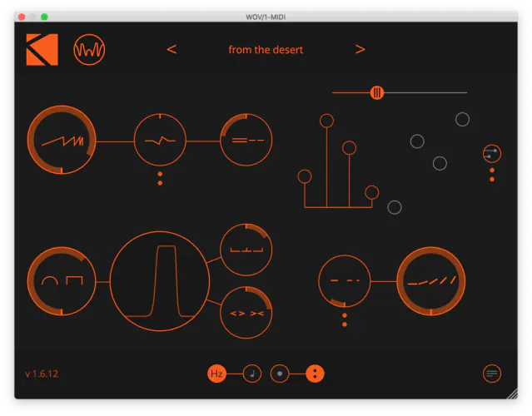The image size is (532, 416).
Task: Click the spike pulse waveform knob
Action: 160,140
